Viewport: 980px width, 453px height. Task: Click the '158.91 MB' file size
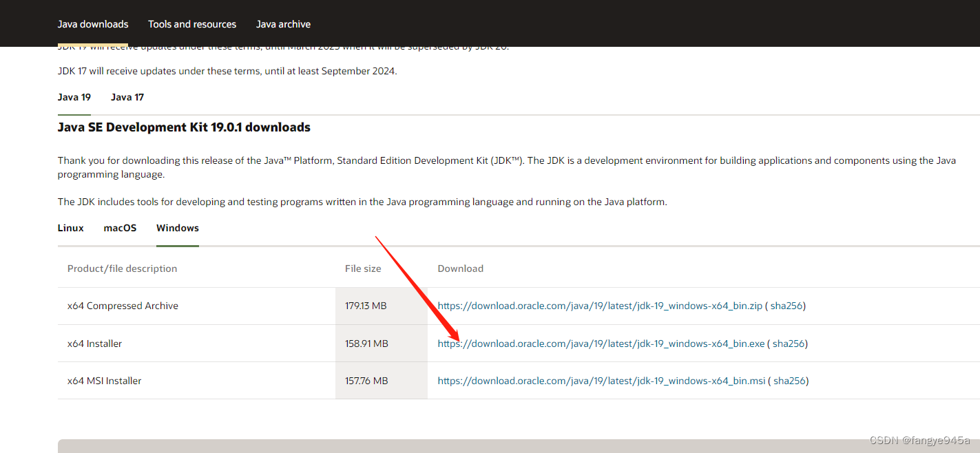(x=366, y=343)
